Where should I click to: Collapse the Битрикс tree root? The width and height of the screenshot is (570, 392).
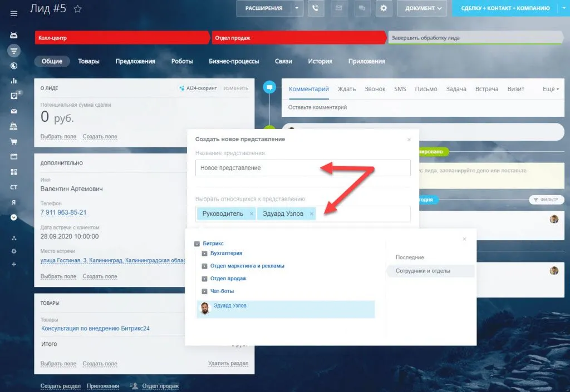click(197, 244)
